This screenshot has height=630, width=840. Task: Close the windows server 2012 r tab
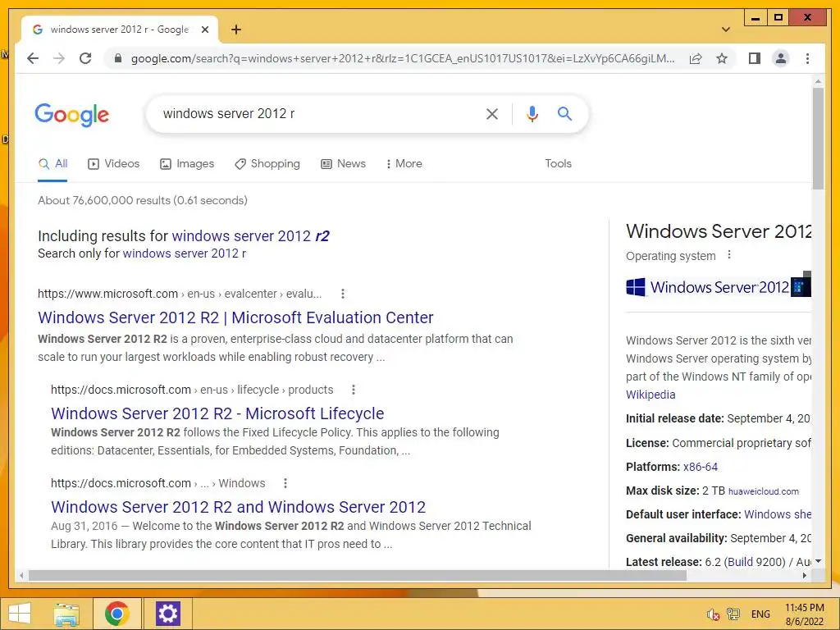(204, 30)
